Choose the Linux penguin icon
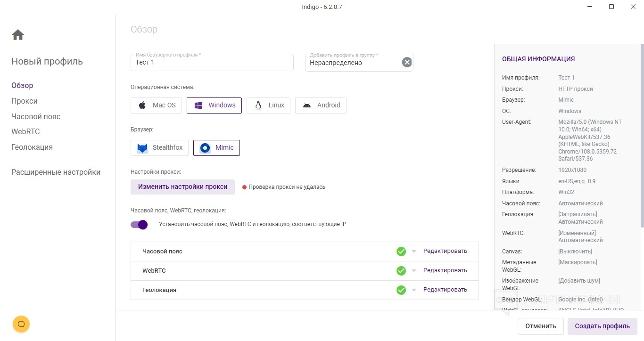Screen dimensions: 644x341 [x=258, y=106]
